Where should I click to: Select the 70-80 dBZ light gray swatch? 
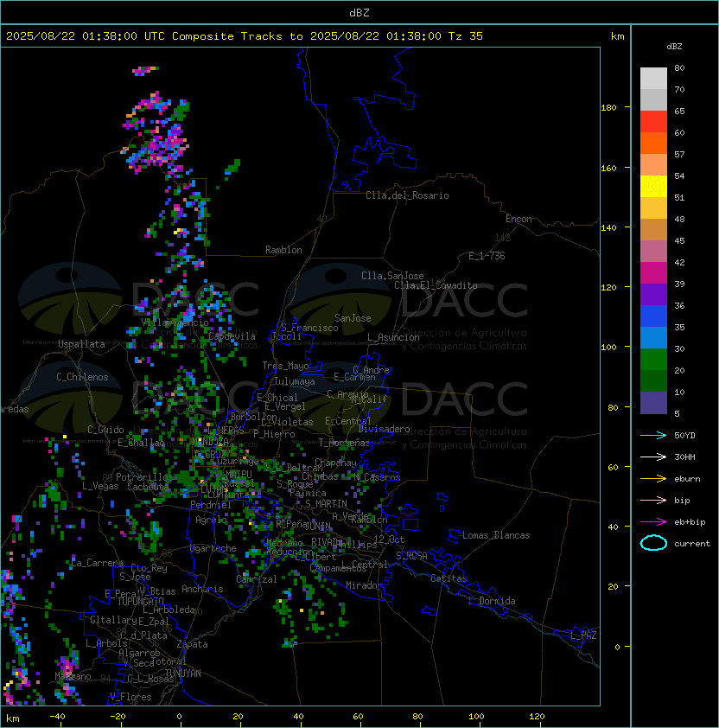[653, 79]
